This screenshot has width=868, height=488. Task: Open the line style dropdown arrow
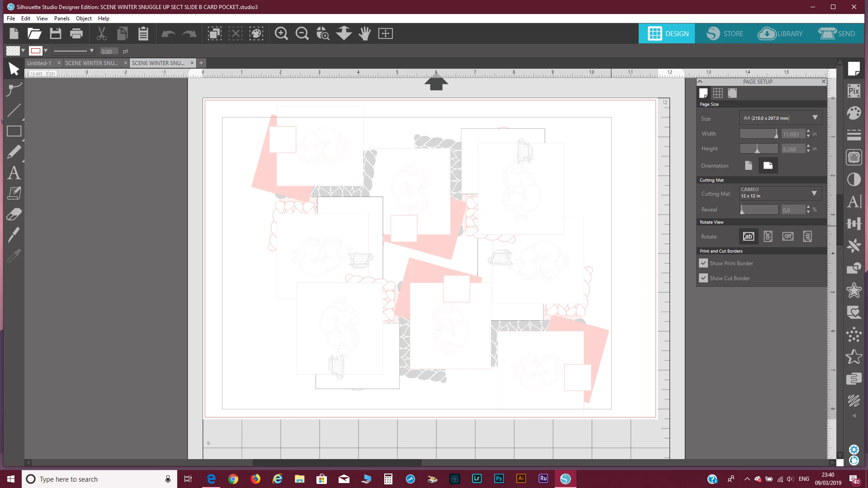(x=92, y=51)
